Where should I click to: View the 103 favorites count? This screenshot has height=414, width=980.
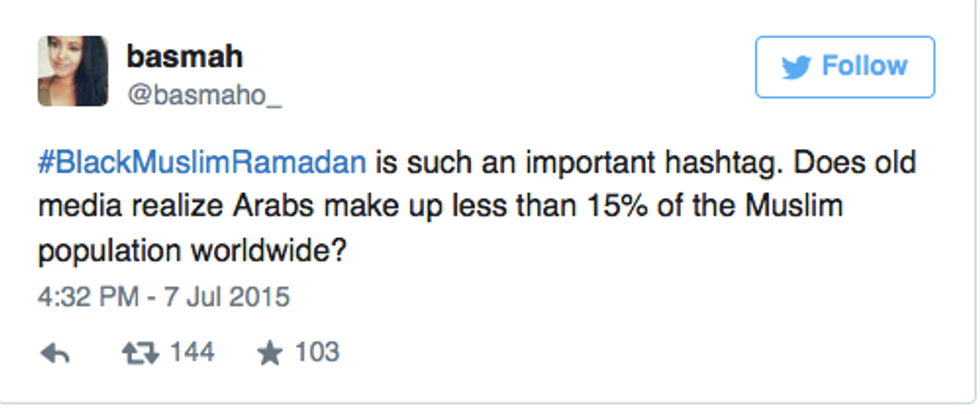317,353
